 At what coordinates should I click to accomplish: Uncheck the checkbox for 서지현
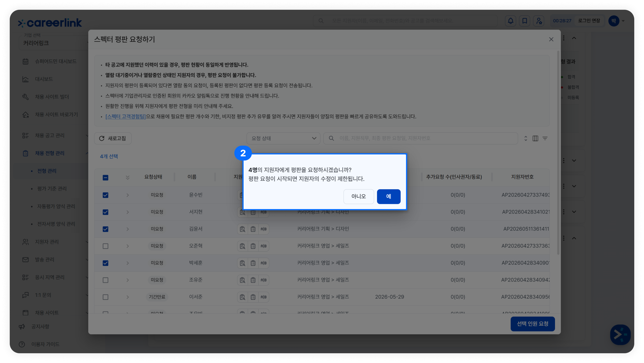106,212
